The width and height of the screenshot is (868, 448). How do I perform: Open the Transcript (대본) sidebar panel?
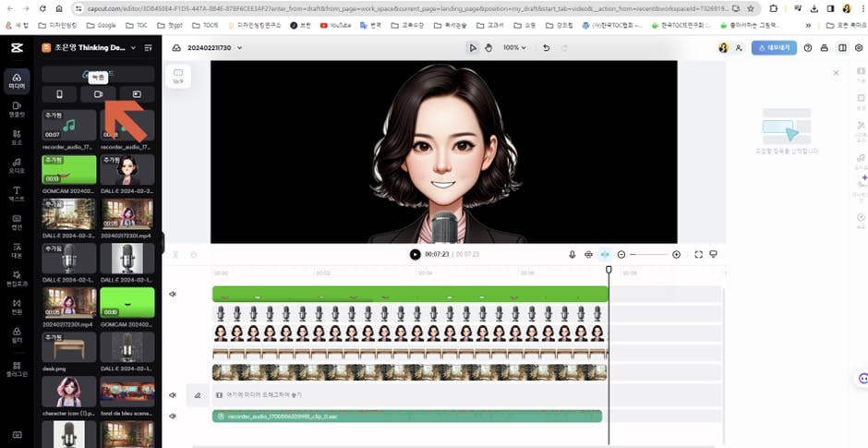pos(17,250)
